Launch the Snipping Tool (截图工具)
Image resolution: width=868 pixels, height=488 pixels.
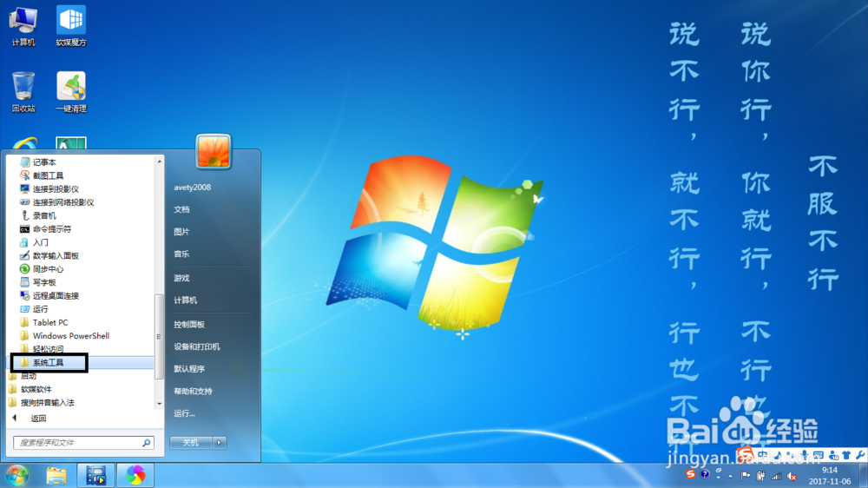[x=42, y=175]
